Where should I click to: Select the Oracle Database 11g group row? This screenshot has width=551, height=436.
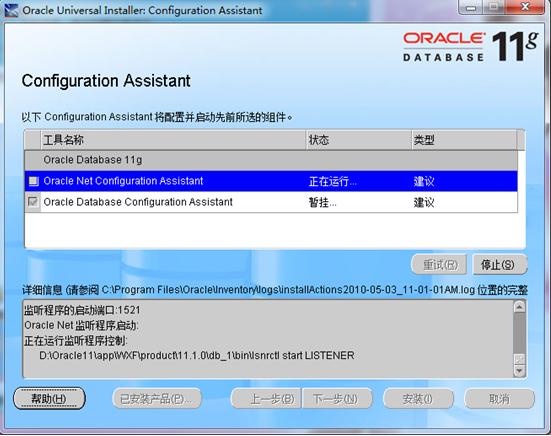coord(271,160)
